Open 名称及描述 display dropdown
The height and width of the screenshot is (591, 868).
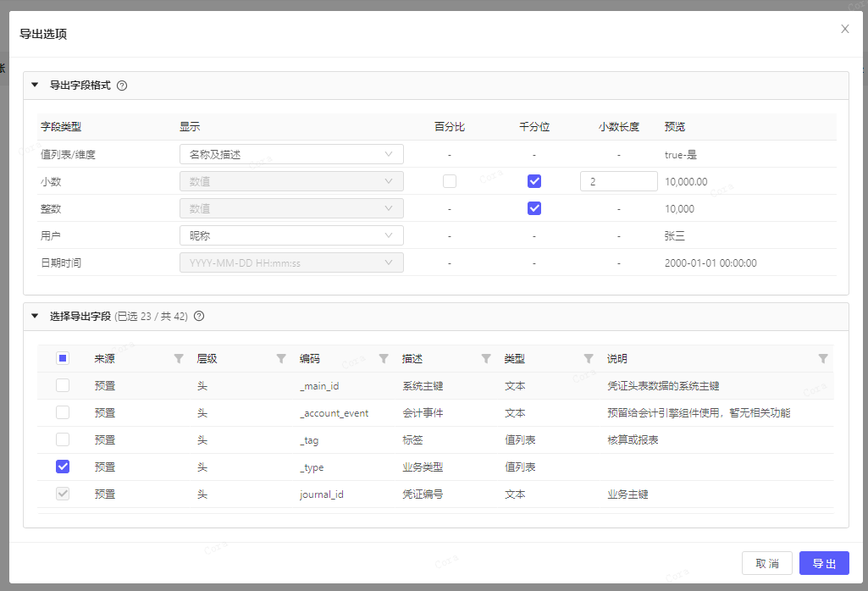click(x=291, y=154)
